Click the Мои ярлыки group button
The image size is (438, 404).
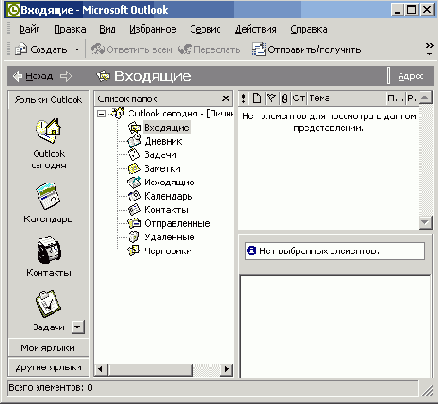(x=48, y=348)
